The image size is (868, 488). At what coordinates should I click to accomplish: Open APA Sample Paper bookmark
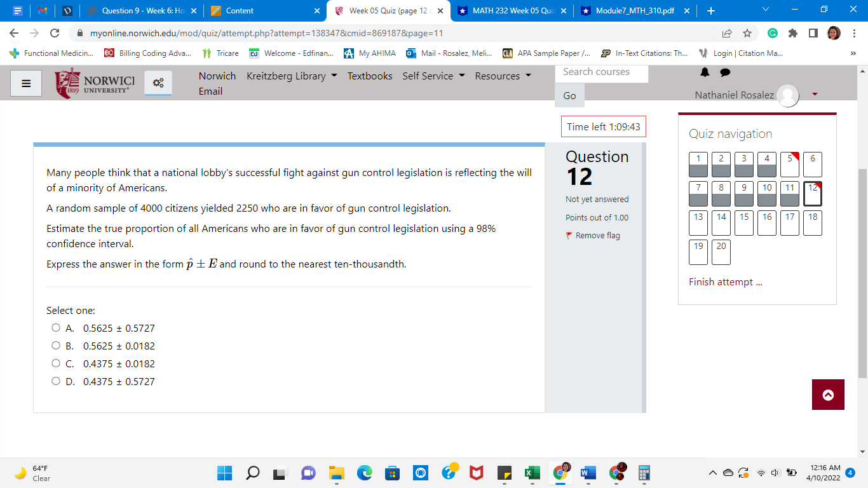coord(546,53)
